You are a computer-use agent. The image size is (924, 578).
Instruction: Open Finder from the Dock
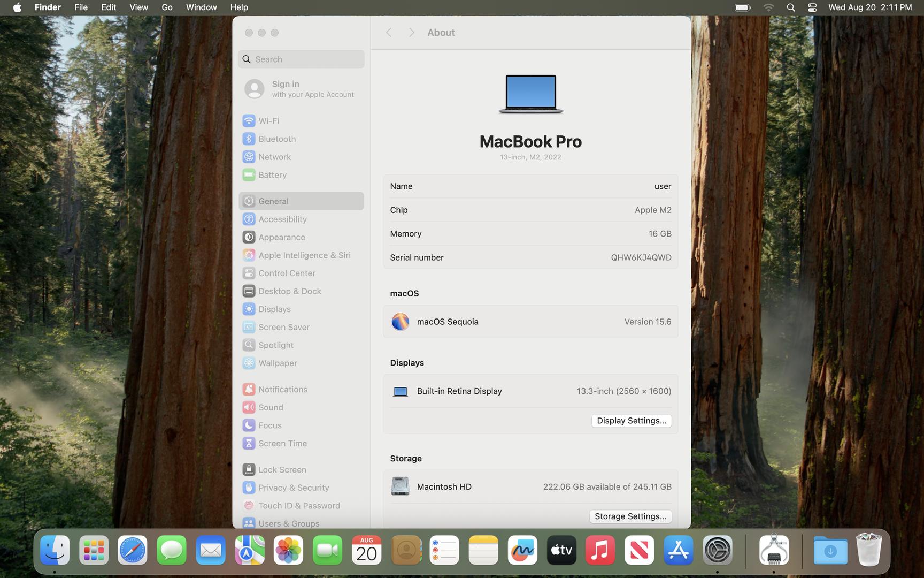(x=55, y=550)
